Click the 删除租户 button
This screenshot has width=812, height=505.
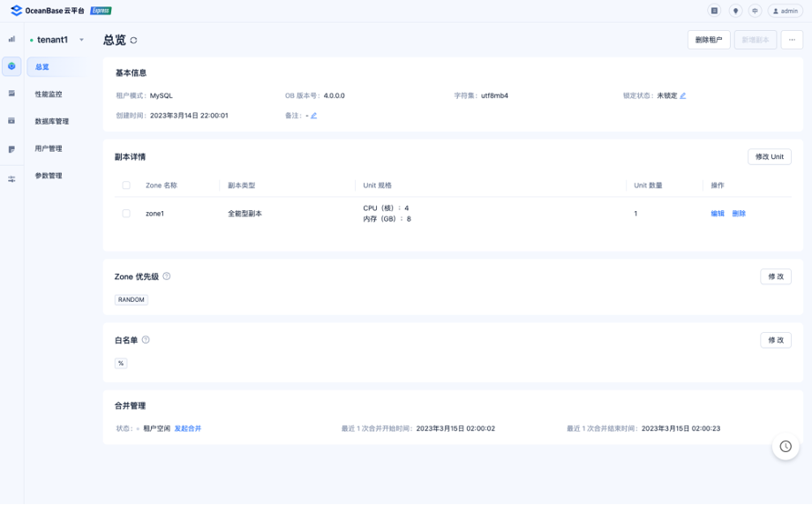[x=709, y=40]
